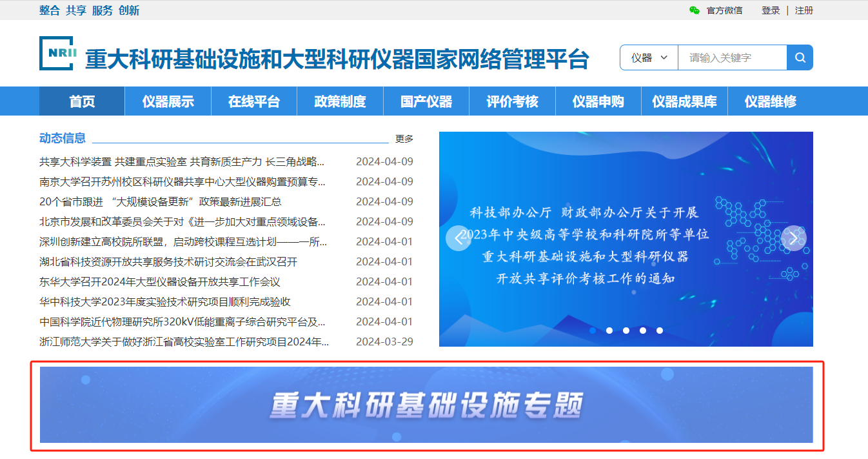
Task: Open news 湖北省科技资源开放共享服务技术研讨
Action: 168,261
